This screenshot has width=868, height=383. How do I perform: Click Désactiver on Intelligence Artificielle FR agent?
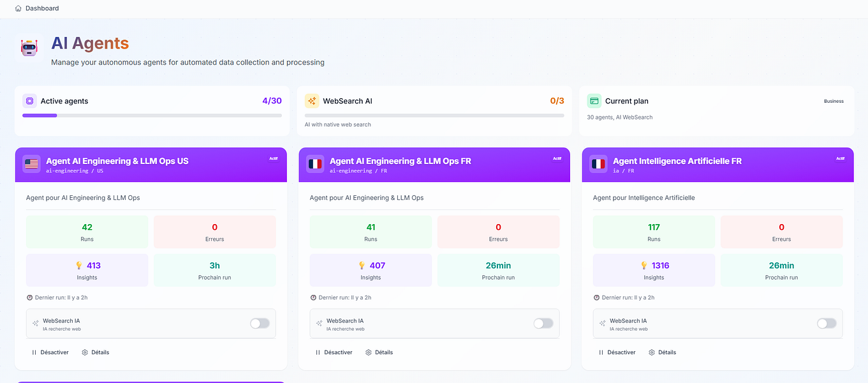(x=617, y=352)
